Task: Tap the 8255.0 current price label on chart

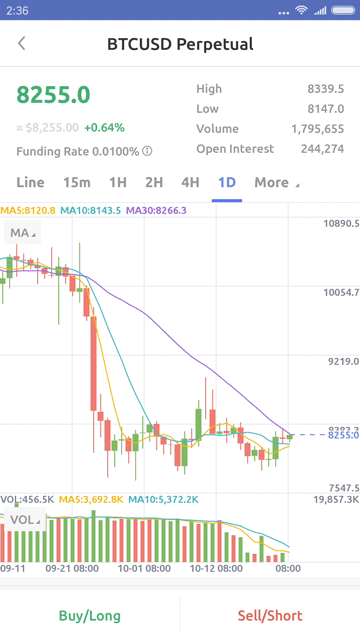Action: click(x=344, y=435)
